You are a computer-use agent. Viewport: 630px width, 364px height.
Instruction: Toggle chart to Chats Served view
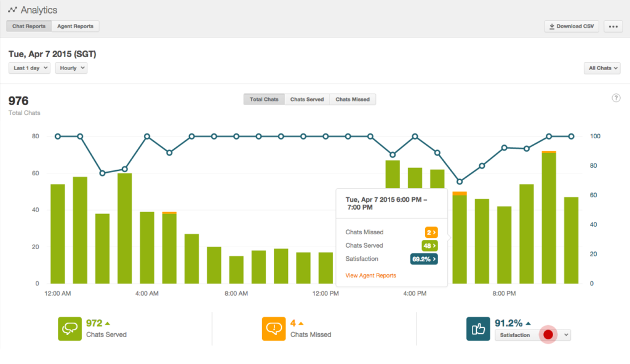pos(307,99)
